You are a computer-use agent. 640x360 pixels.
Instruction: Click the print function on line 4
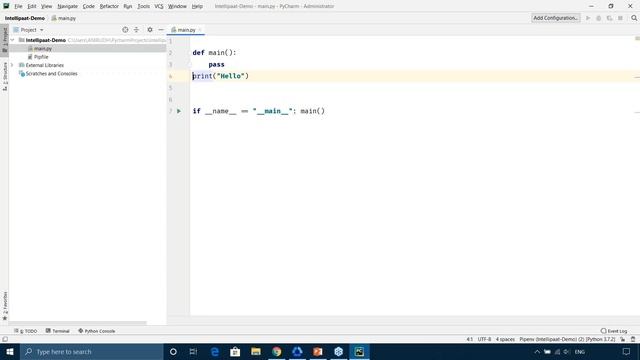(202, 76)
